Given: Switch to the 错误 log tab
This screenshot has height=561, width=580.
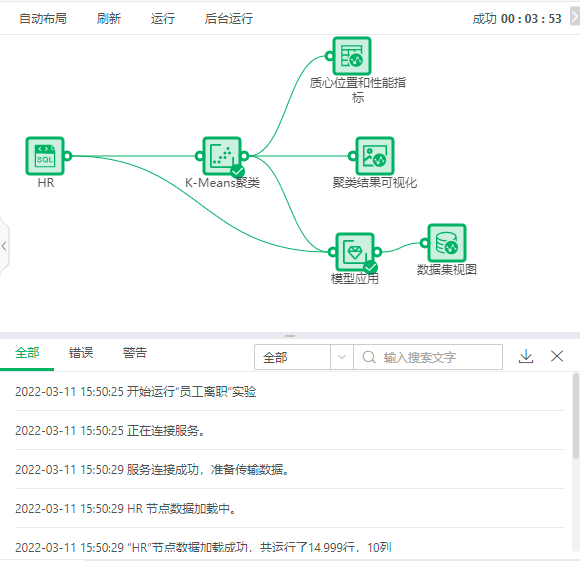Looking at the screenshot, I should coord(81,353).
